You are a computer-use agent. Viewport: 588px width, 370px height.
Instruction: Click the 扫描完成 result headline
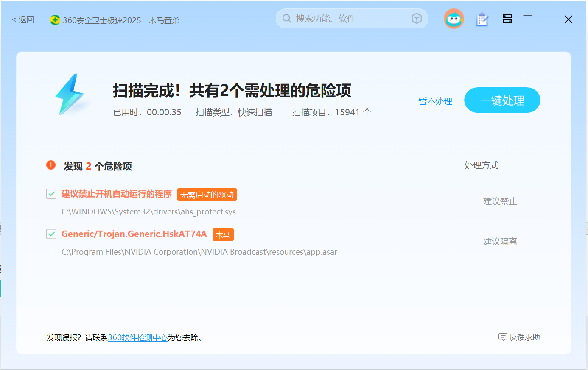[232, 91]
